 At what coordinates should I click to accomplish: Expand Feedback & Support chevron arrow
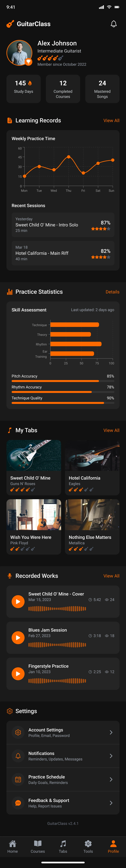[x=111, y=803]
